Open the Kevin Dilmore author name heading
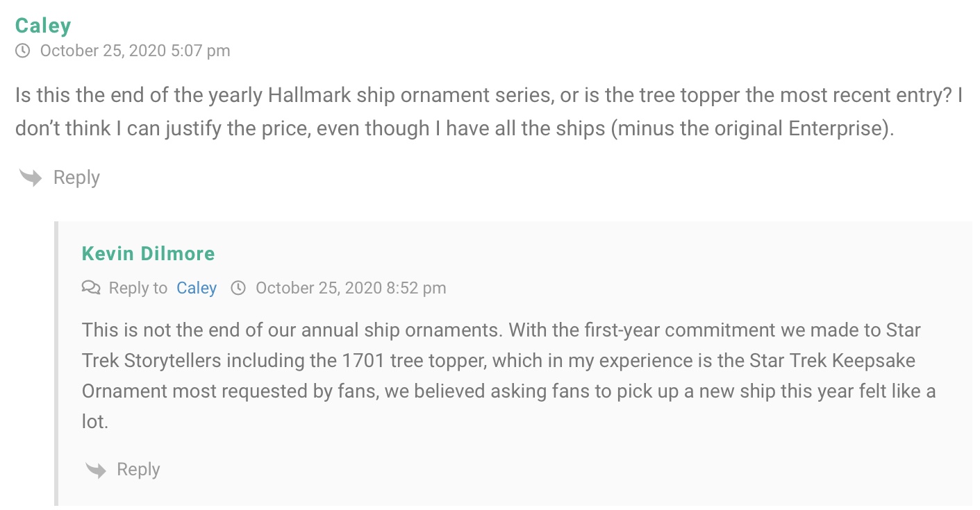 [x=148, y=253]
